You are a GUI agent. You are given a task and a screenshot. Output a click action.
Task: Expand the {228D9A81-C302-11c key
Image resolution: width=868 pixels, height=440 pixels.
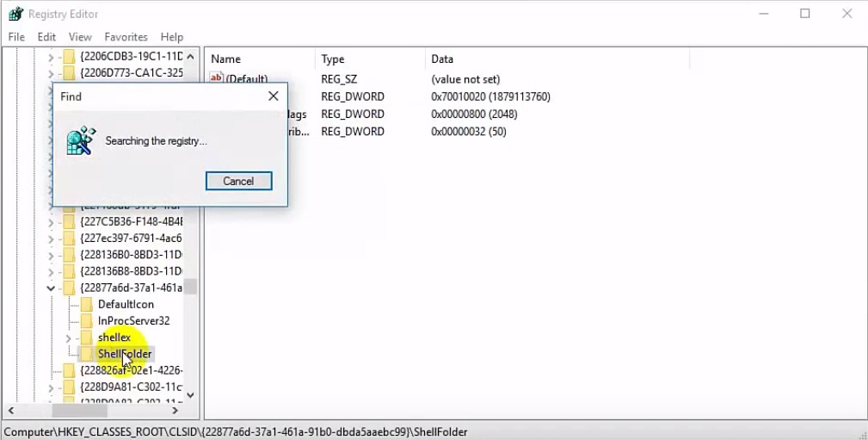coord(51,387)
